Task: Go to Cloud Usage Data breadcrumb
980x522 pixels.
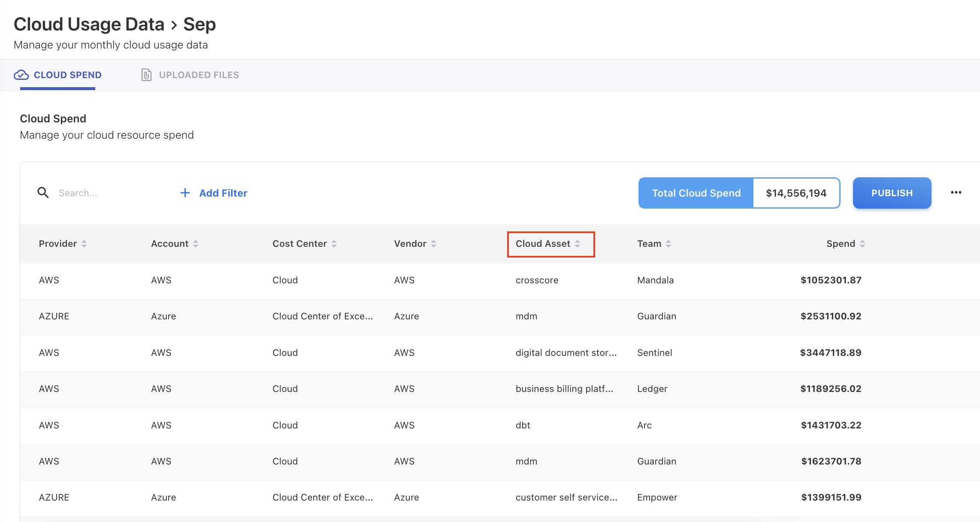Action: click(x=89, y=24)
